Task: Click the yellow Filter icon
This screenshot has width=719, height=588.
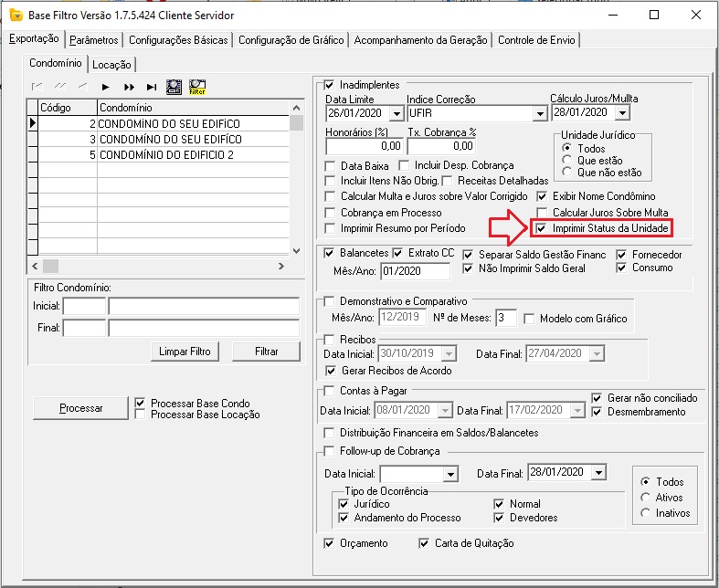Action: coord(196,87)
